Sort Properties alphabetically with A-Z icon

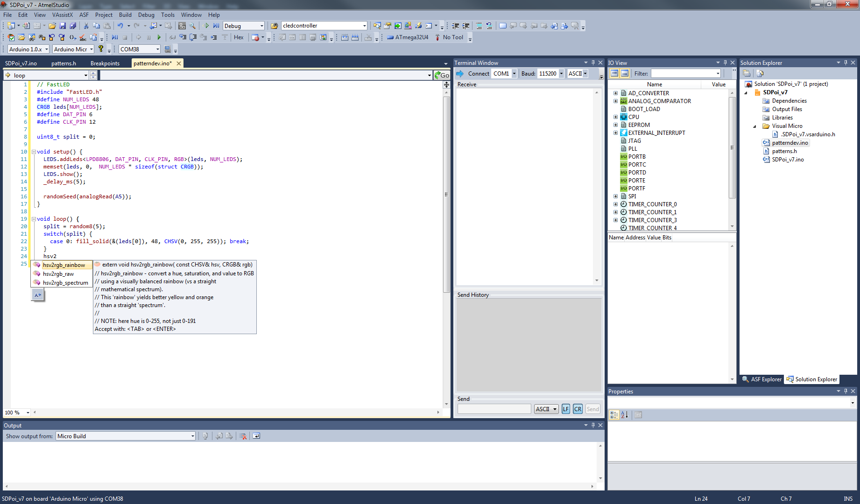[625, 415]
